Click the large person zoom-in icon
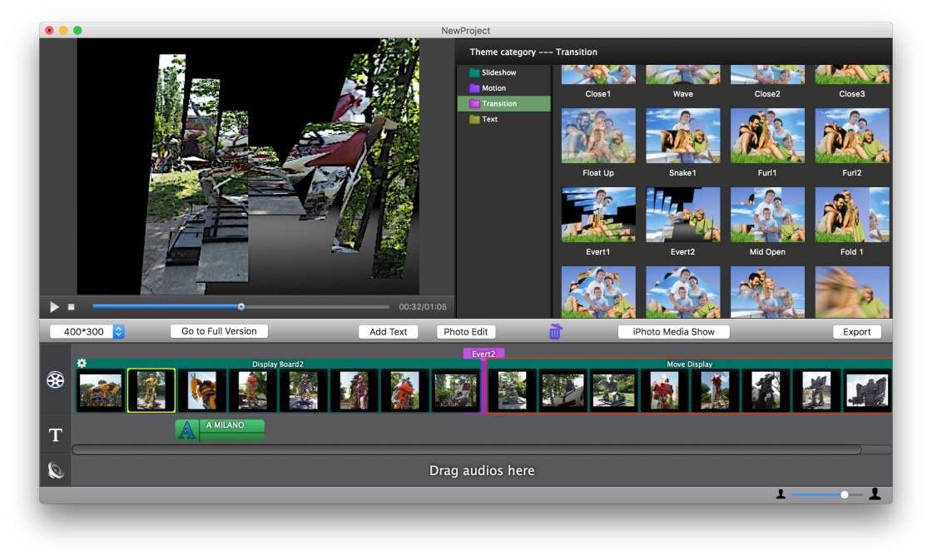The image size is (932, 560). point(875,494)
